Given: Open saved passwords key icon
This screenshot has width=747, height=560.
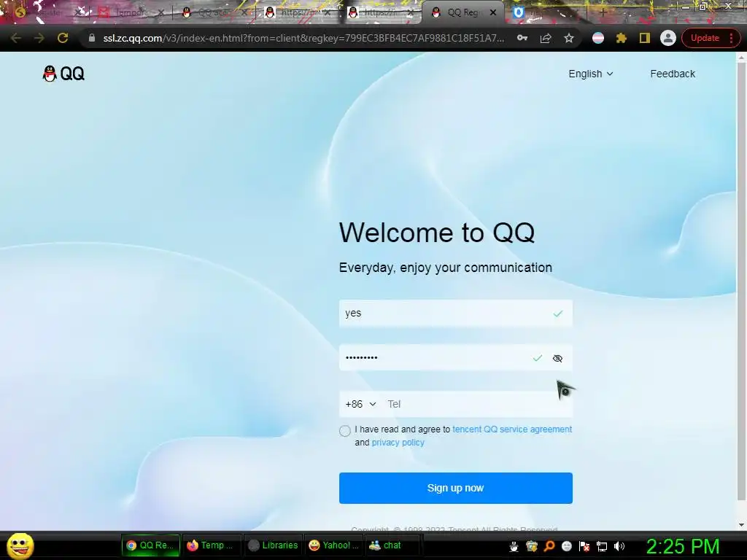Looking at the screenshot, I should 522,38.
